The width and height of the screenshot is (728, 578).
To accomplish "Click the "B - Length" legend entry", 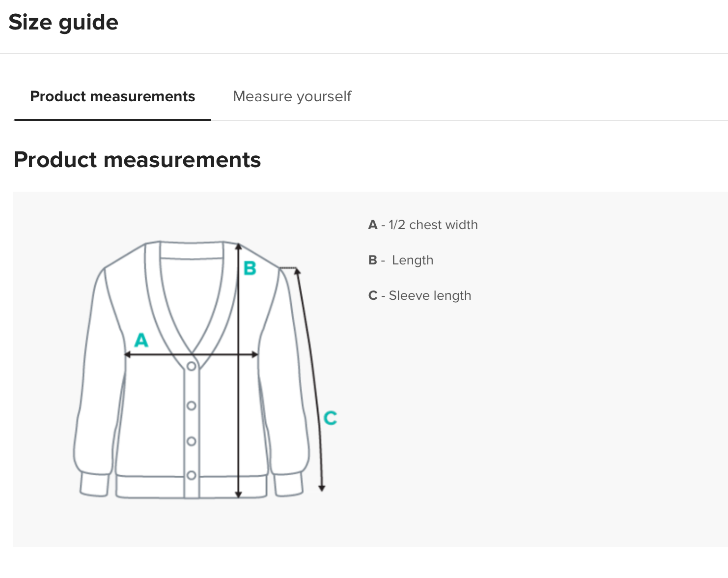I will pyautogui.click(x=400, y=260).
